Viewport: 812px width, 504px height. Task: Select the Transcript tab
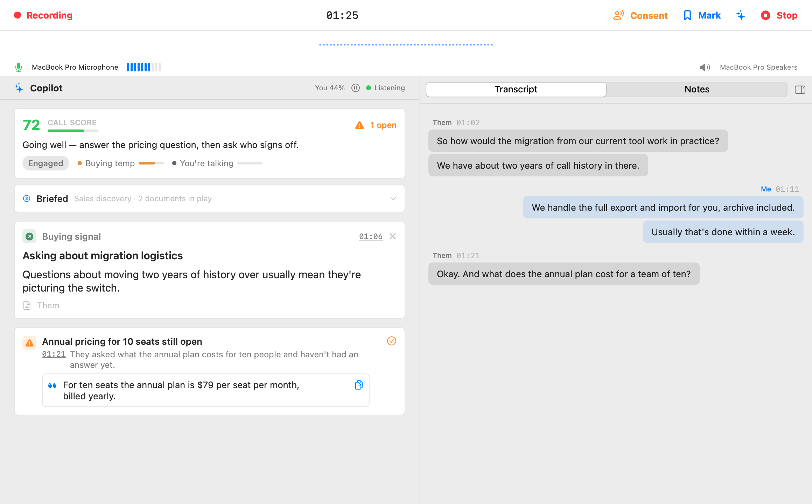(x=516, y=89)
